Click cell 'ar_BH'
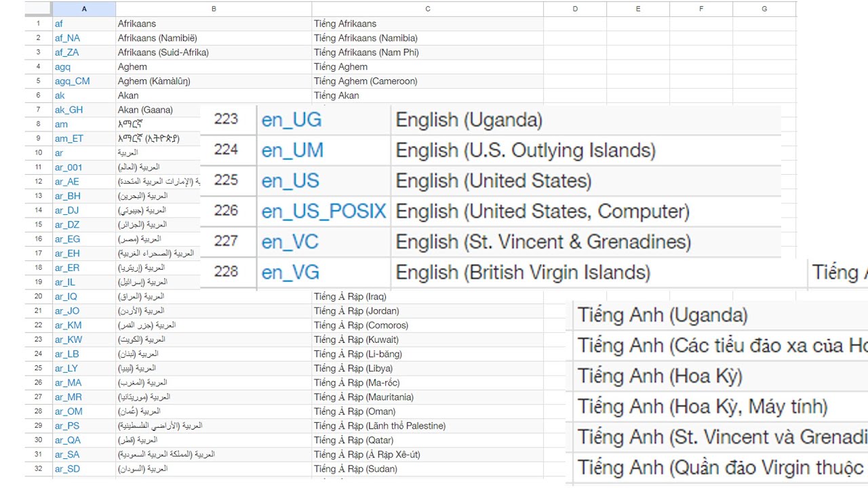 pyautogui.click(x=84, y=196)
